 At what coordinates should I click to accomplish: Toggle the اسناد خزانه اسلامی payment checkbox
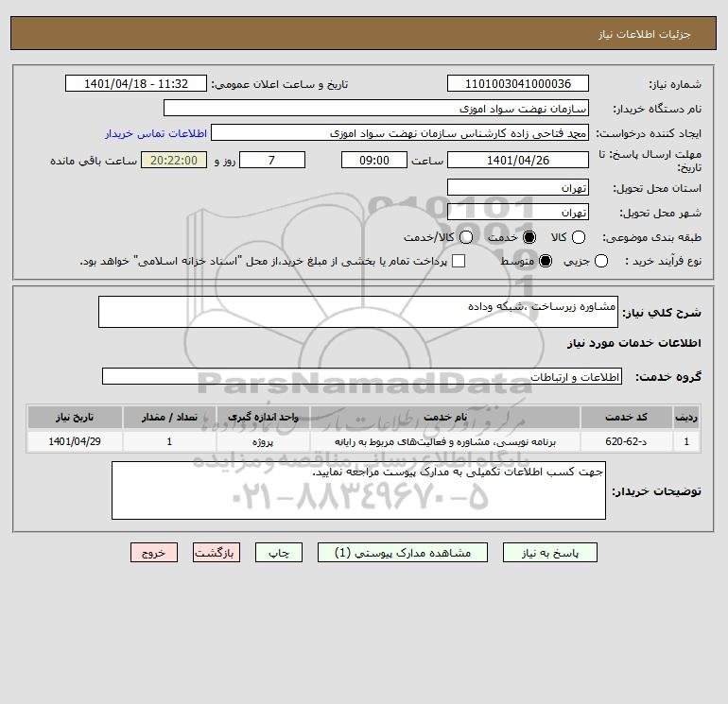coord(459,261)
